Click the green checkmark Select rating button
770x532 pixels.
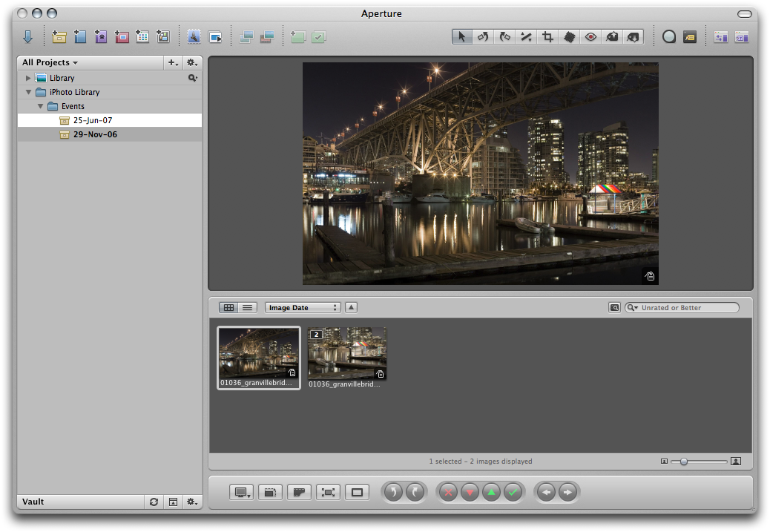click(513, 492)
